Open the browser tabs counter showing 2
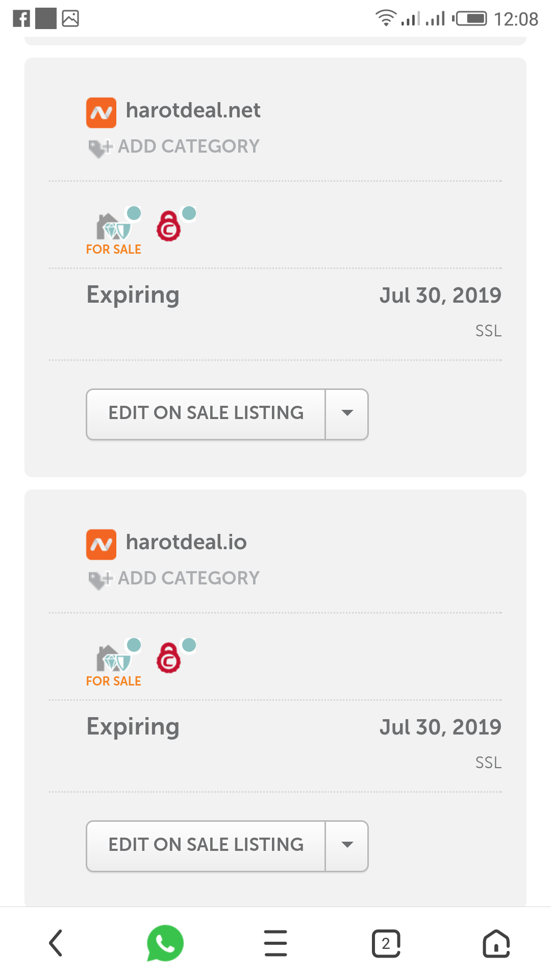 point(386,943)
